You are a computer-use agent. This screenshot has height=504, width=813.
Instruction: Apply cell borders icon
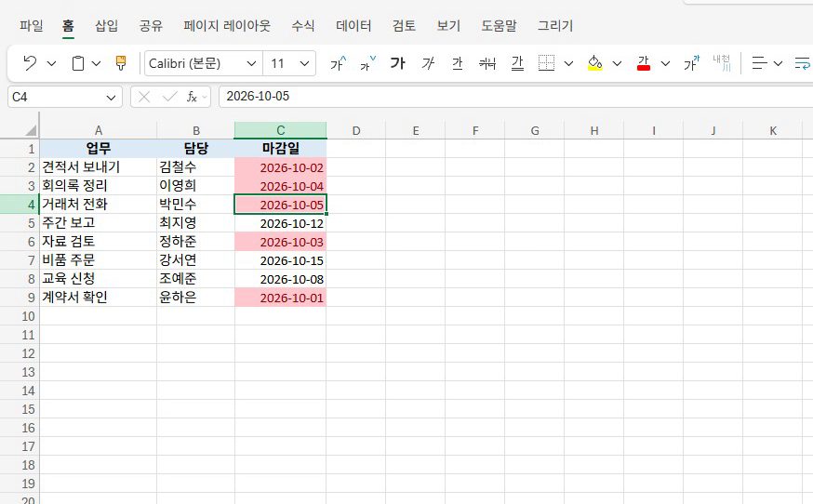pyautogui.click(x=546, y=63)
